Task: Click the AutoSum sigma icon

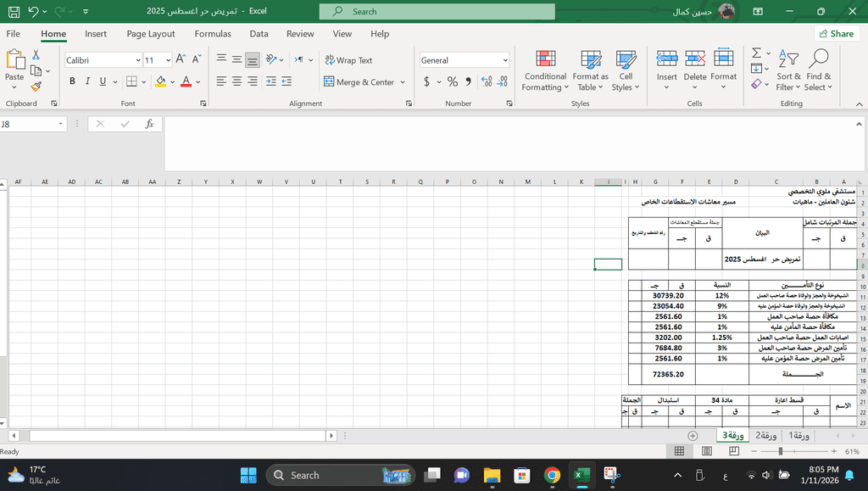Action: pyautogui.click(x=757, y=53)
